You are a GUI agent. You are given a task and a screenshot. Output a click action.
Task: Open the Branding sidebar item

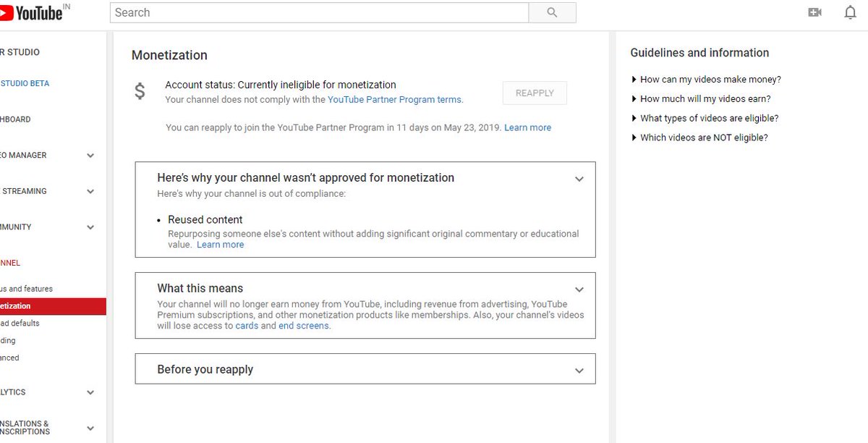[x=8, y=341]
